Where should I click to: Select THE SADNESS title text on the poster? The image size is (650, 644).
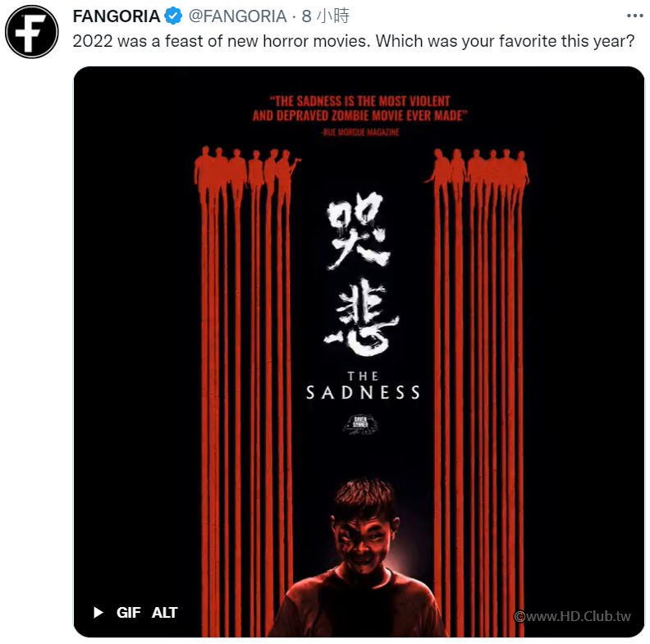[x=363, y=386]
